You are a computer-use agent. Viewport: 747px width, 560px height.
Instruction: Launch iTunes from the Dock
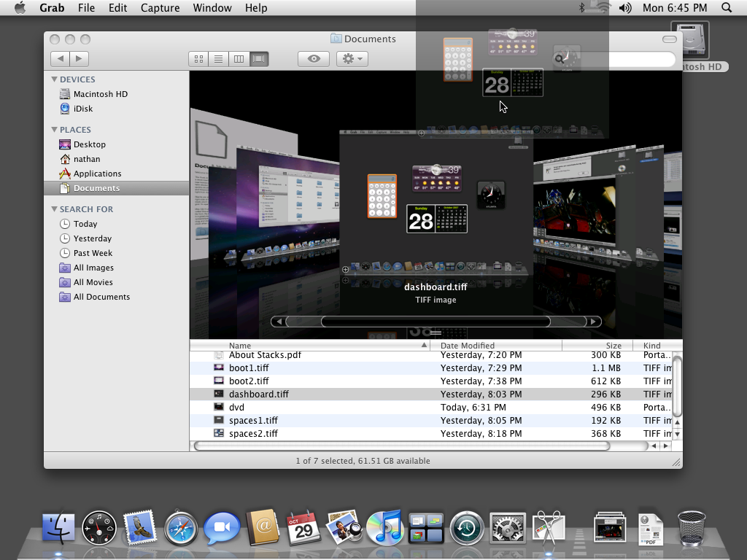click(385, 526)
